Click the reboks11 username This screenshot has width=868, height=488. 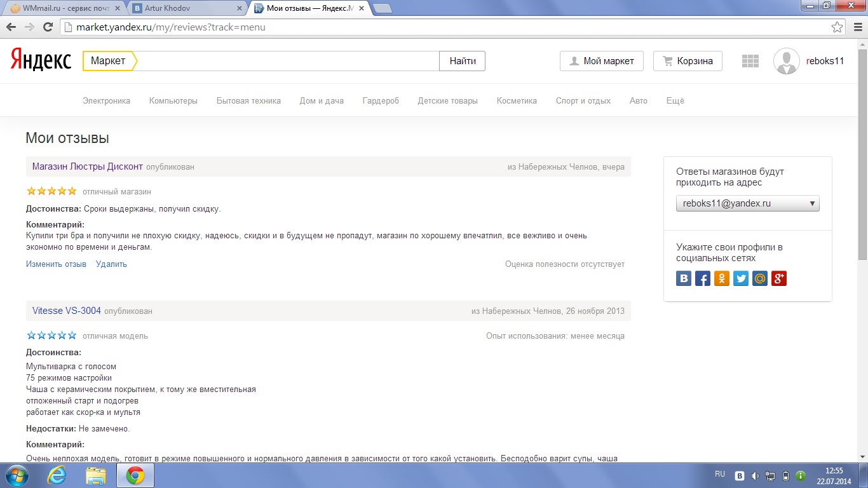(825, 61)
